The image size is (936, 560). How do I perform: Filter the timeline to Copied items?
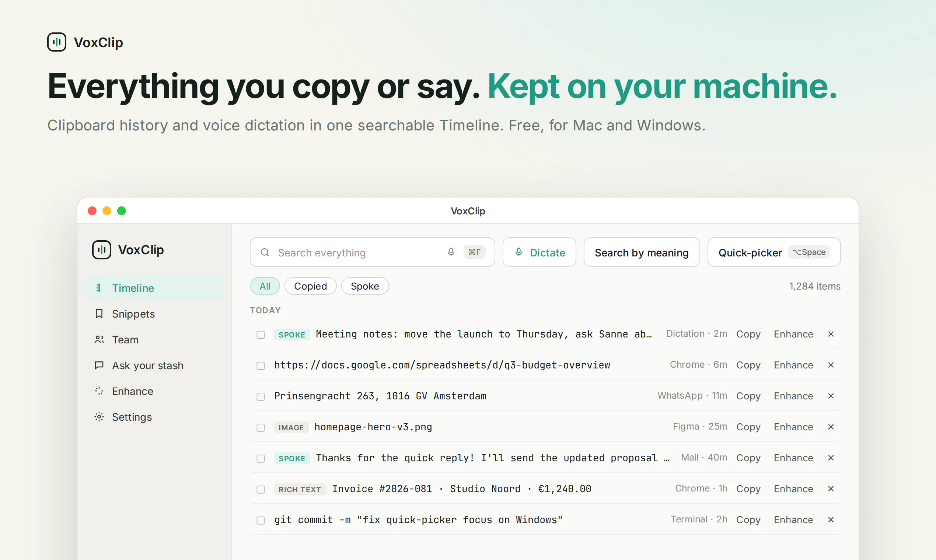tap(310, 286)
